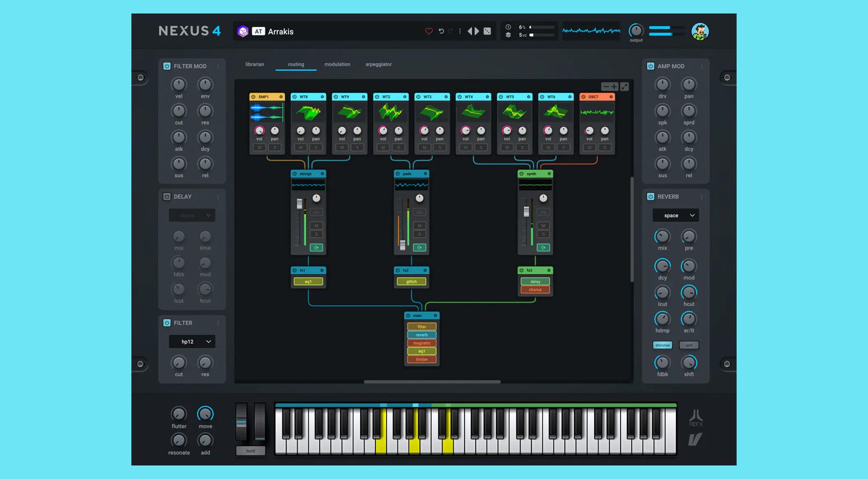Toggle the DELAY section power button
This screenshot has height=479, width=868.
[x=167, y=197]
